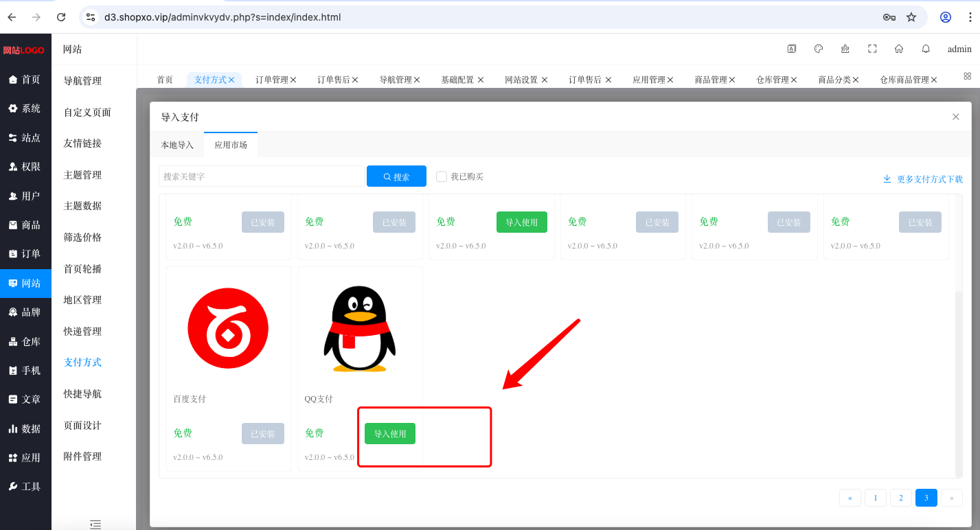Click the notification bell icon
The image size is (980, 530).
tap(926, 49)
